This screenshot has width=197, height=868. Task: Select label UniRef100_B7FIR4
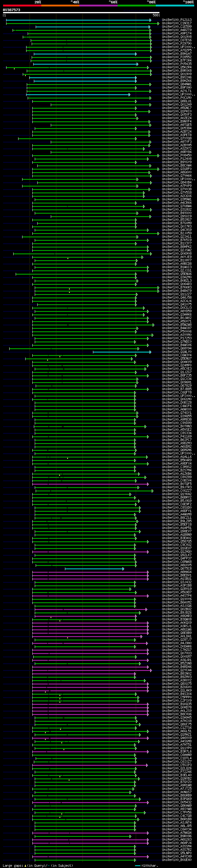coord(177,60)
